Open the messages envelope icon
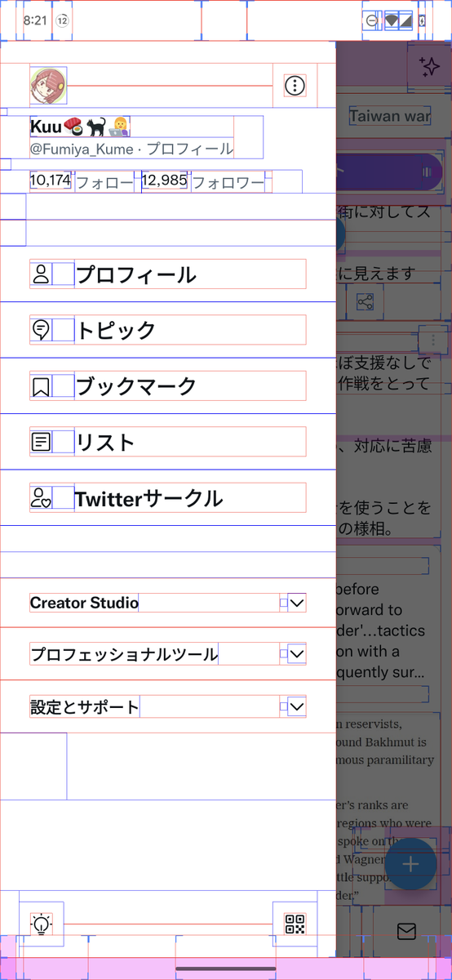This screenshot has height=980, width=452. [406, 931]
